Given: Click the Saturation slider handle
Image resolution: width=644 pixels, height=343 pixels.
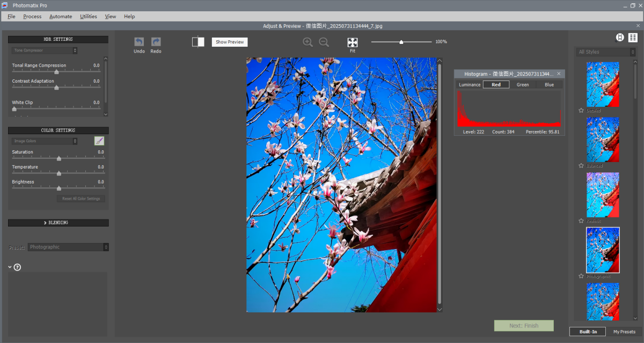Looking at the screenshot, I should 59,158.
